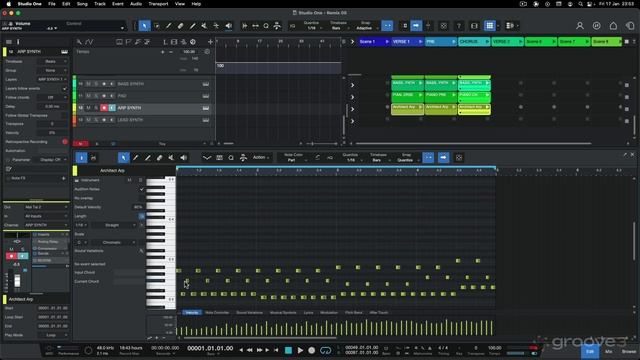Viewport: 640px width, 360px height.
Task: Toggle the Loop button in transport
Action: pos(326,350)
